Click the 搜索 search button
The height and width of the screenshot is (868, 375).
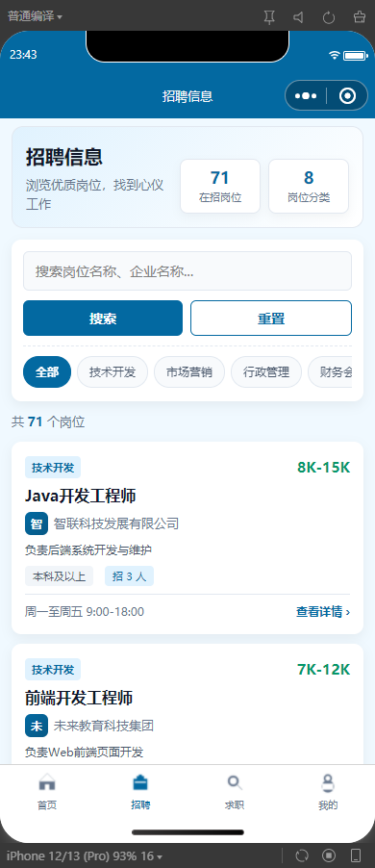[103, 319]
